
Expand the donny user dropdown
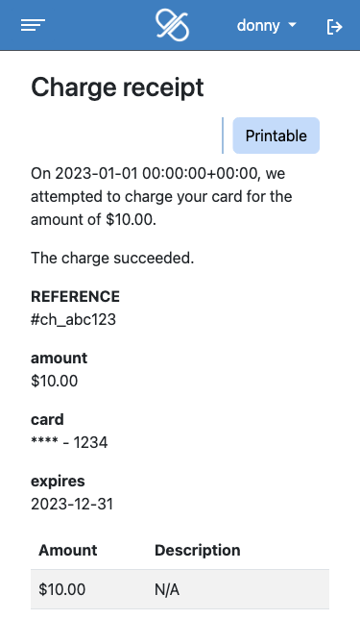267,25
